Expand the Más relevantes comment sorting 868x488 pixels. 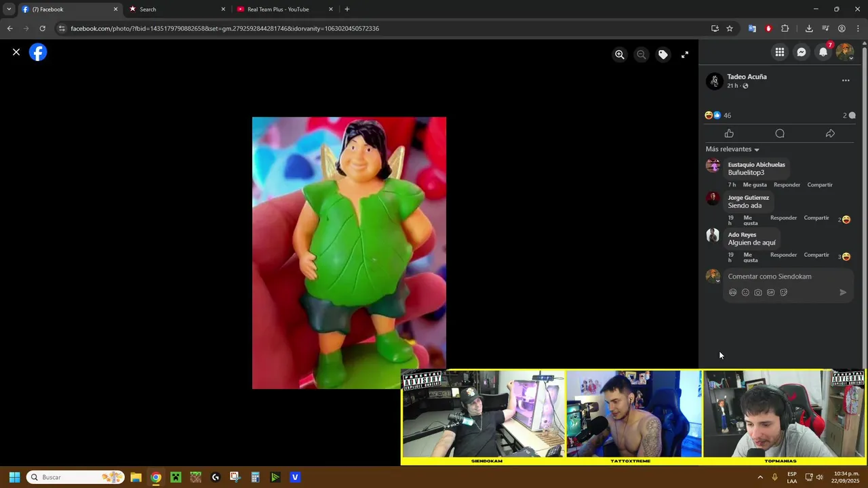coord(732,149)
